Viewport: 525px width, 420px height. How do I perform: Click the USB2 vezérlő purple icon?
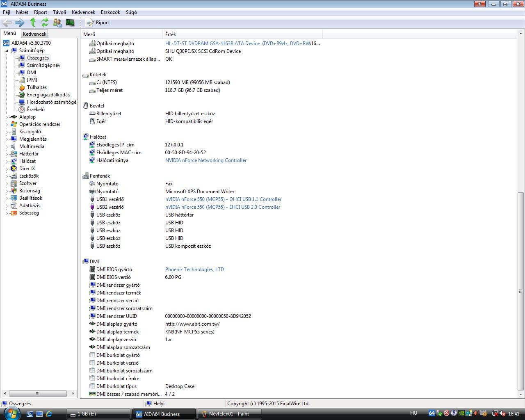[x=92, y=207]
